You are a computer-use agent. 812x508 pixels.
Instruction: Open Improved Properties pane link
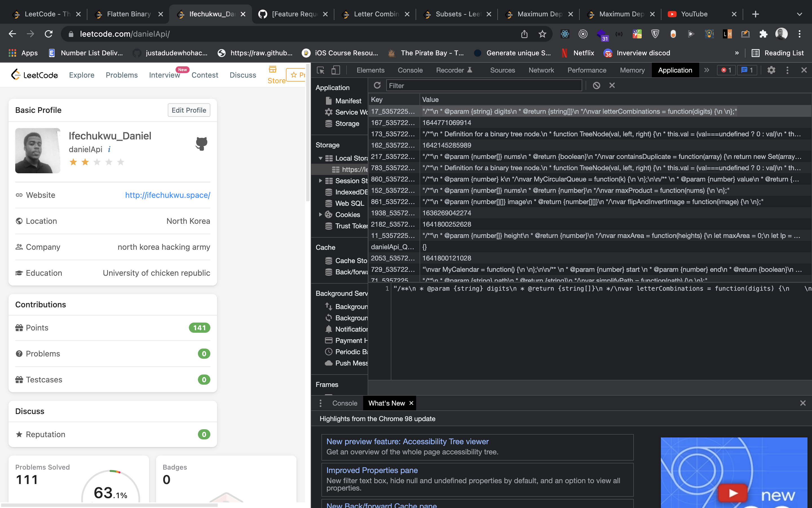(x=372, y=470)
